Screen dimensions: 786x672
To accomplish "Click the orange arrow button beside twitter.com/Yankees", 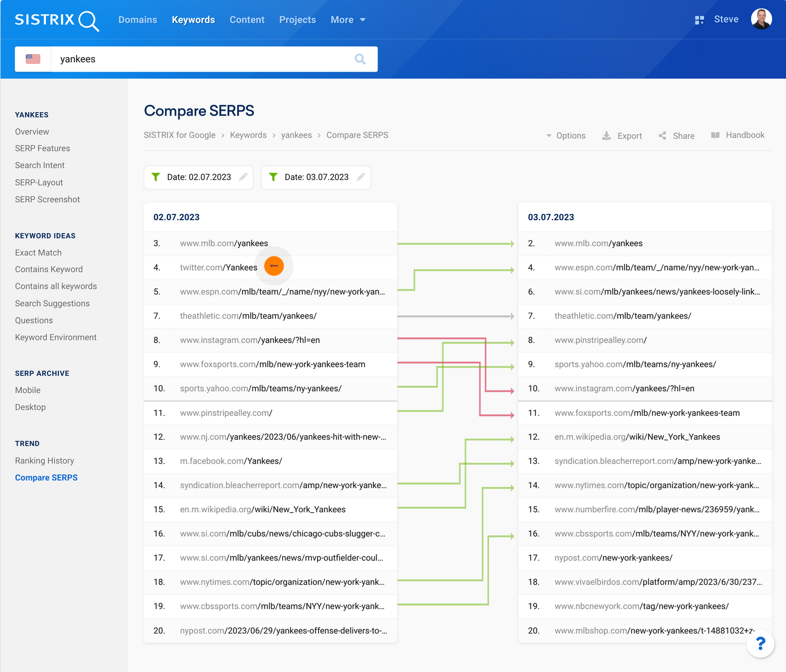I will click(x=274, y=266).
